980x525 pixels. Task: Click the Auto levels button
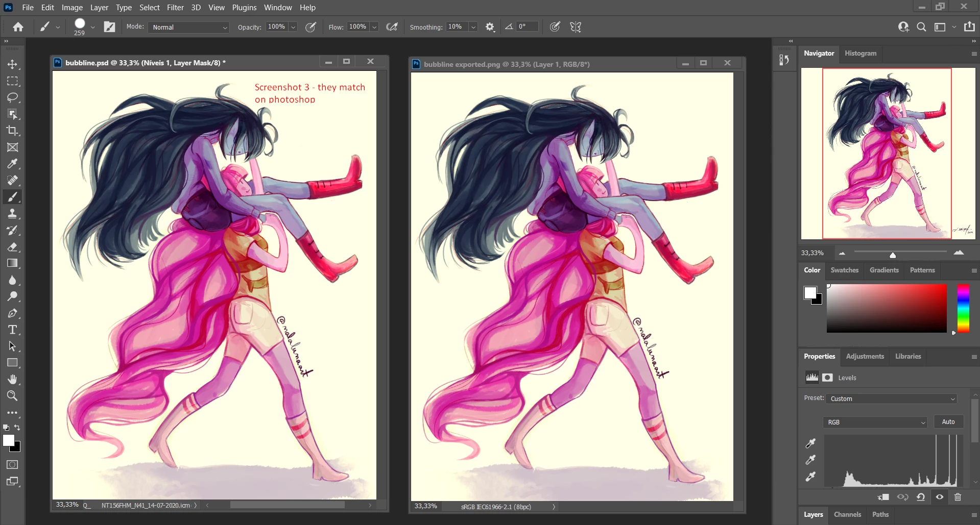tap(948, 421)
